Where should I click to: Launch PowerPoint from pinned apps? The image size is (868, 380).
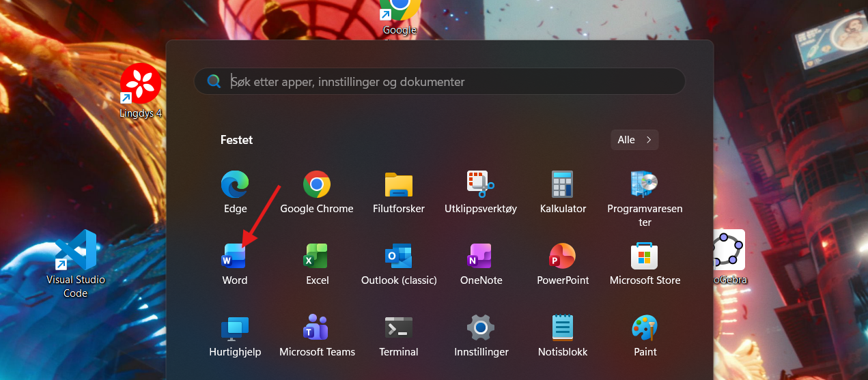563,257
